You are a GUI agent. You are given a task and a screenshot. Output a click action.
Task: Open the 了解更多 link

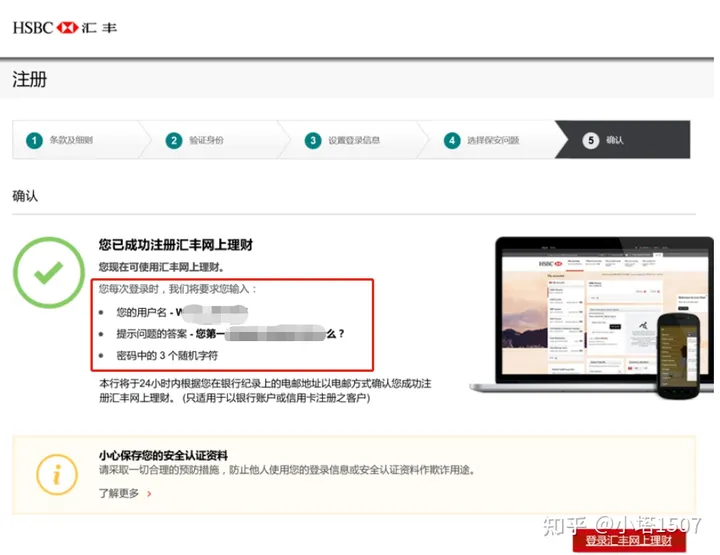(119, 493)
